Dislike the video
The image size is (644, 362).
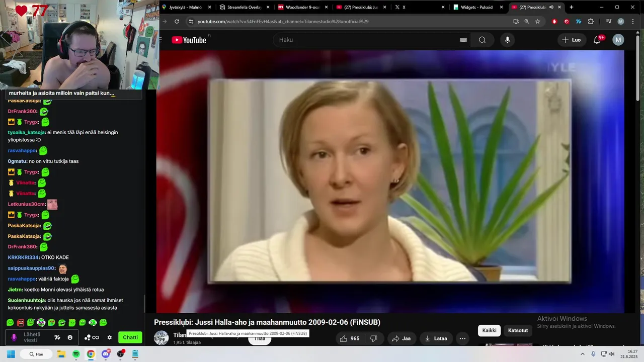(374, 338)
